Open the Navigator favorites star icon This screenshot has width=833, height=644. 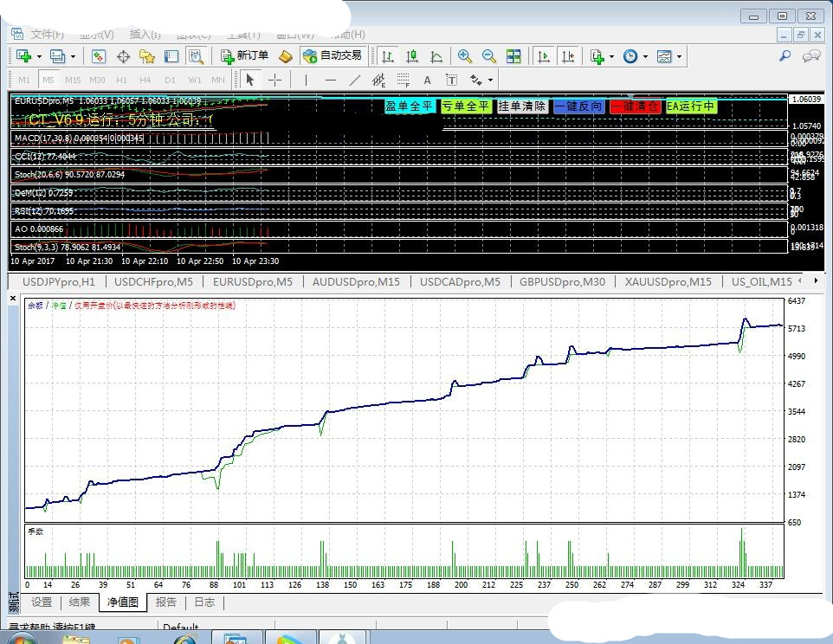(147, 56)
